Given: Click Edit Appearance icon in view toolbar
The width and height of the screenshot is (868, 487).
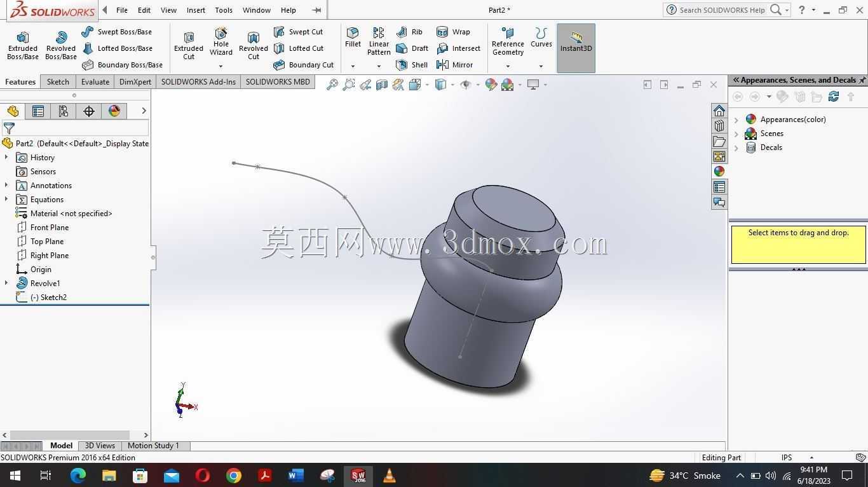Looking at the screenshot, I should click(491, 85).
